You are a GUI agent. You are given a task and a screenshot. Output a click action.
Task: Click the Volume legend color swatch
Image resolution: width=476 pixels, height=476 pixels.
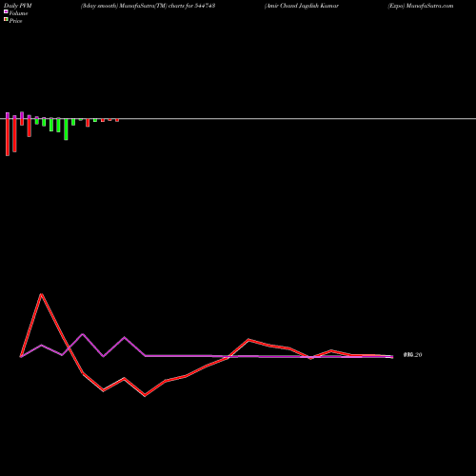(x=6, y=11)
